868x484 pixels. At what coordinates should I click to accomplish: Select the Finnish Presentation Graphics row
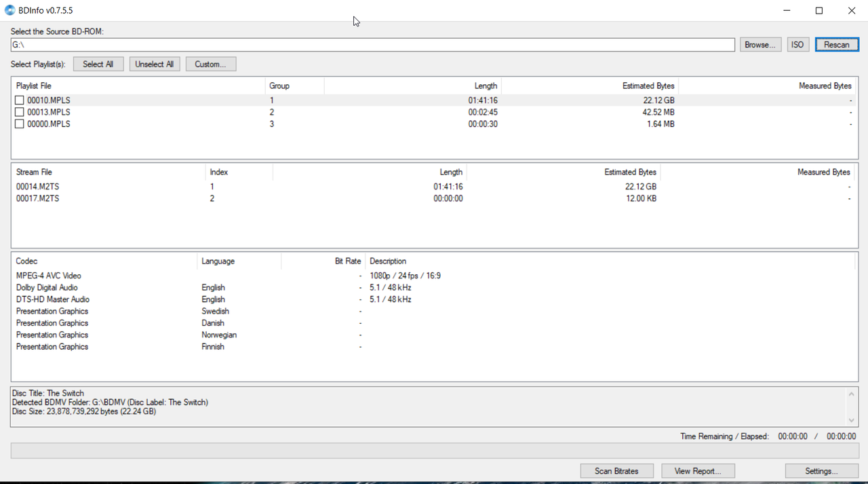[434, 347]
